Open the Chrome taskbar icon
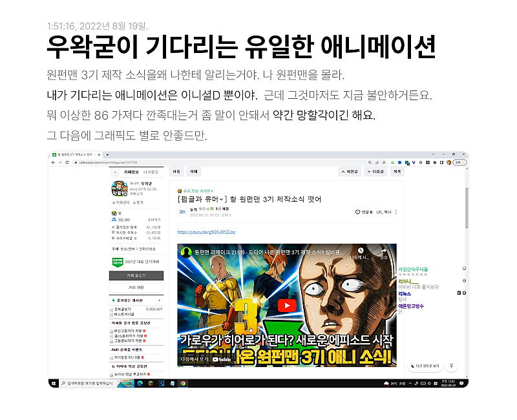 (183, 383)
